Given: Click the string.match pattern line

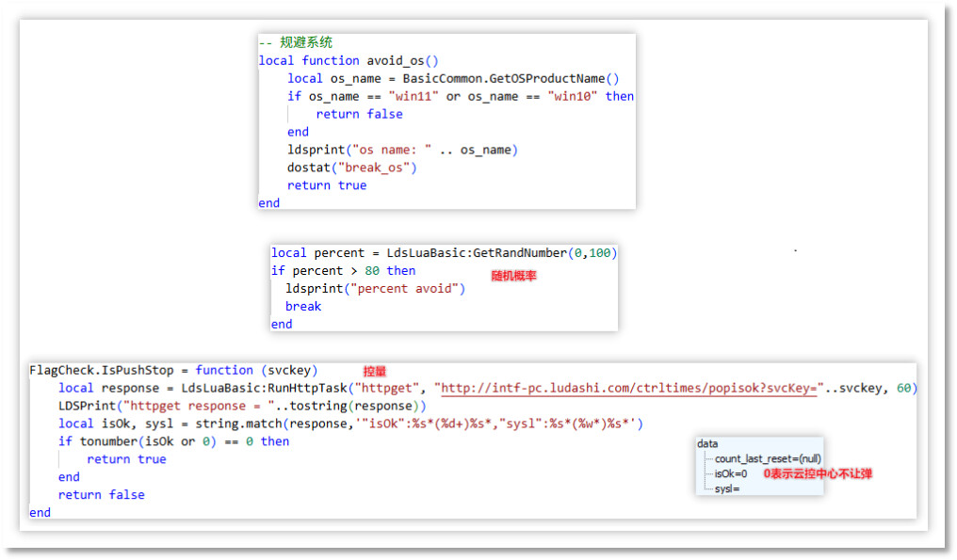Looking at the screenshot, I should click(x=350, y=424).
